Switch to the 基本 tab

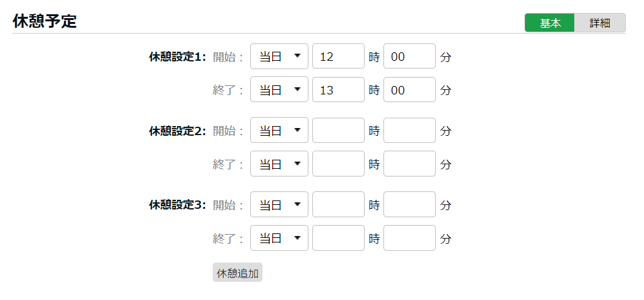point(550,23)
